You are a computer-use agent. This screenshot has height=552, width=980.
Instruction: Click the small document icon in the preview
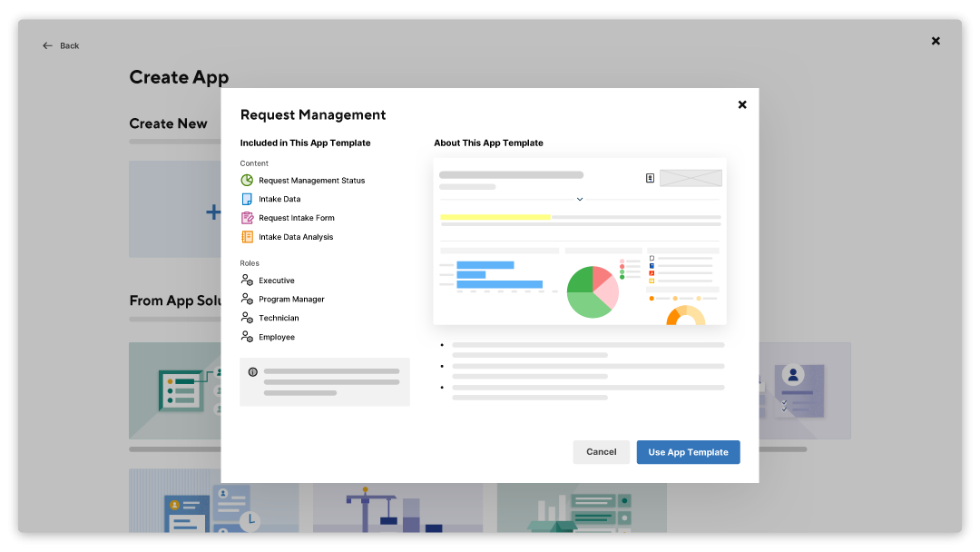[650, 178]
